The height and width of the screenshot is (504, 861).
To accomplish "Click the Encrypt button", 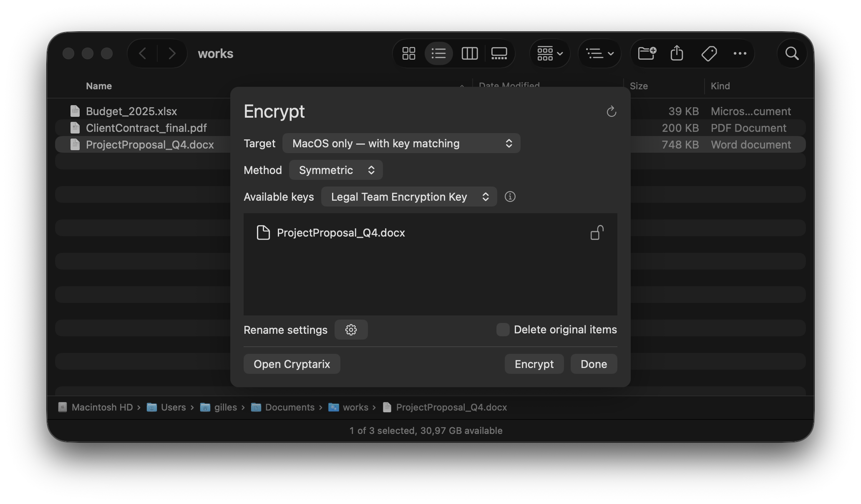I will 534,364.
